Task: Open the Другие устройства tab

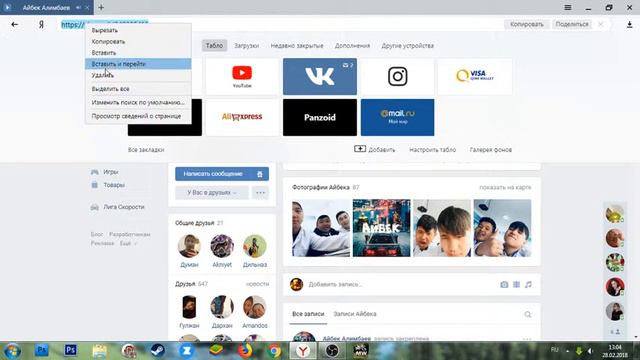Action: click(x=407, y=46)
